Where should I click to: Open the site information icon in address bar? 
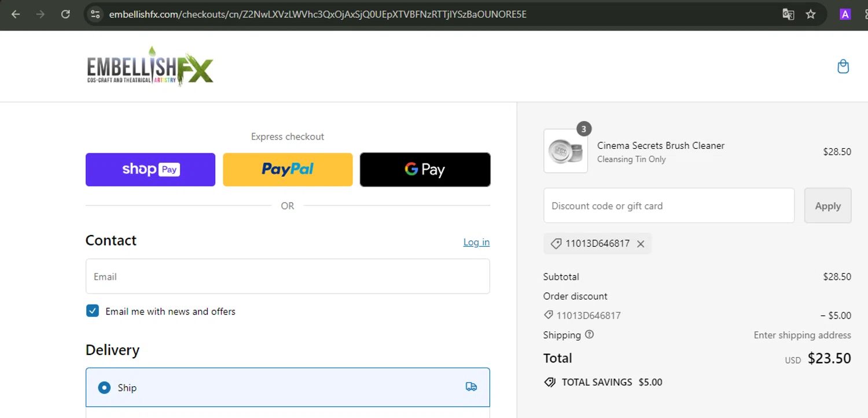95,14
